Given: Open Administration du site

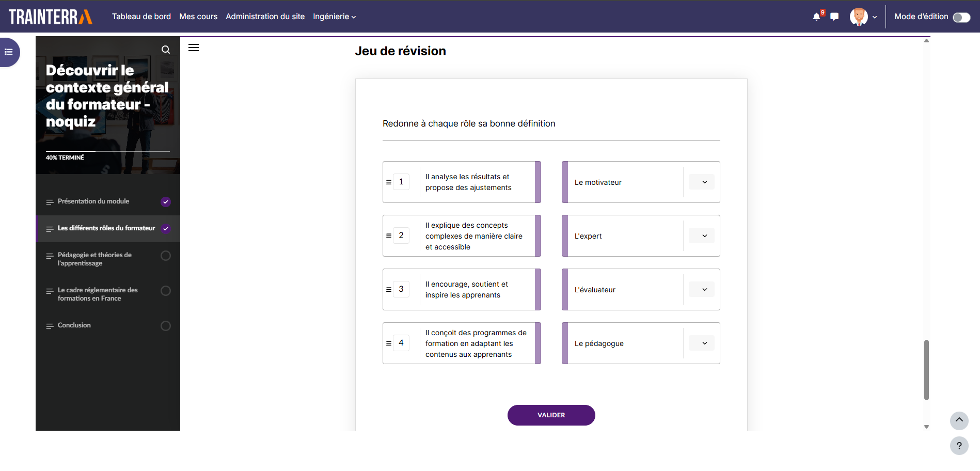Looking at the screenshot, I should click(x=265, y=16).
